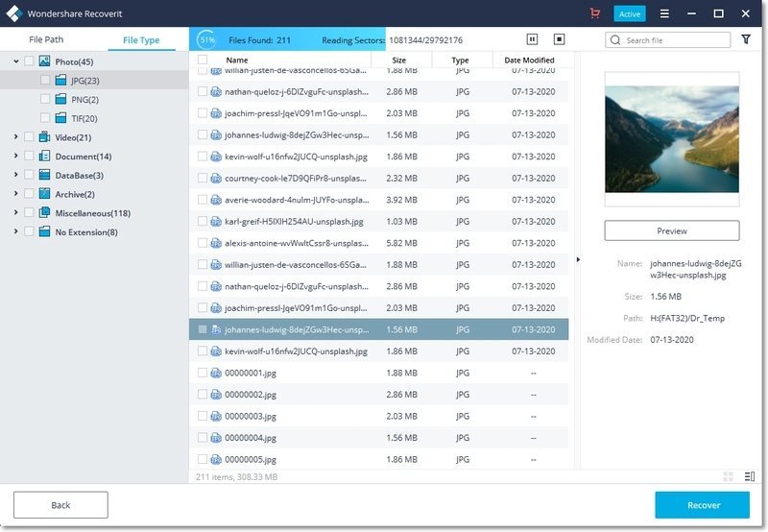
Task: Open the shopping cart icon in title bar
Action: tap(595, 13)
